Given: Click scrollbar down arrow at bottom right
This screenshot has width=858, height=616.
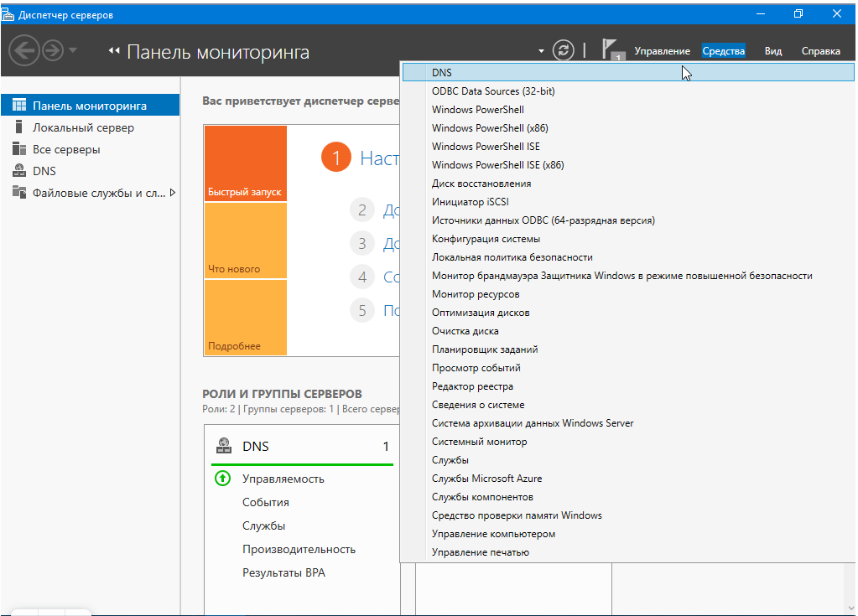Looking at the screenshot, I should pos(851,608).
